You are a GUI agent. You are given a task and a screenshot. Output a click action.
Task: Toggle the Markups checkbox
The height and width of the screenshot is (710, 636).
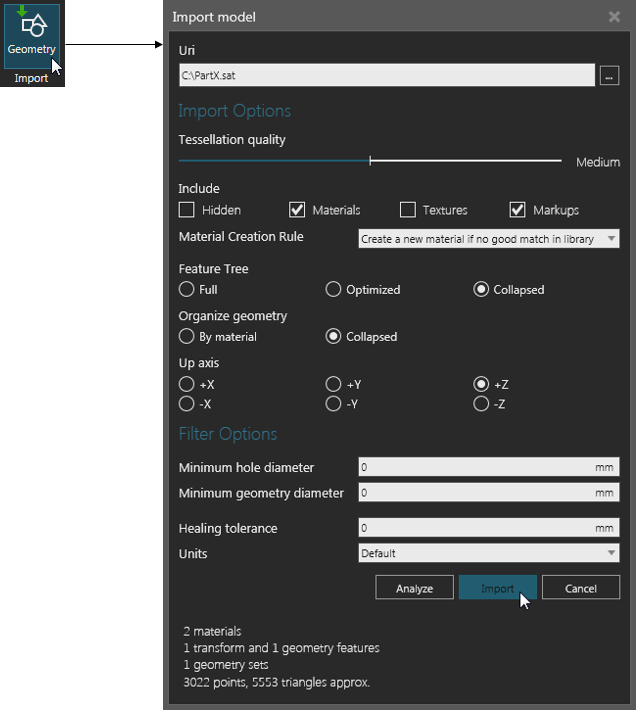click(x=517, y=210)
